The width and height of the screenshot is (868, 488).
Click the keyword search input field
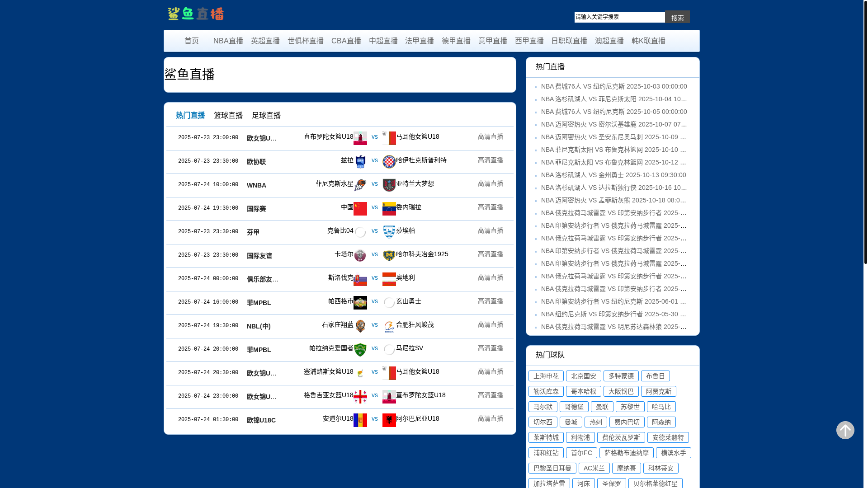point(619,17)
